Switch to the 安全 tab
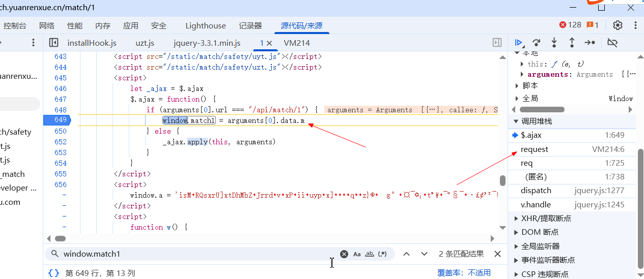 click(159, 25)
